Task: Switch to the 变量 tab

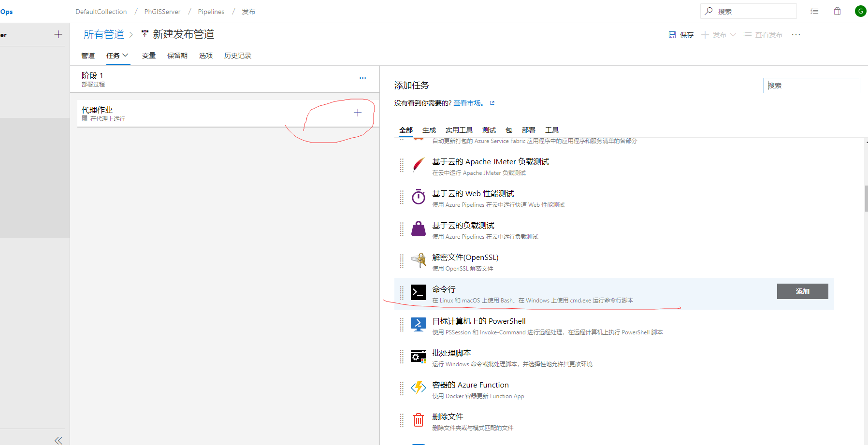Action: point(149,56)
